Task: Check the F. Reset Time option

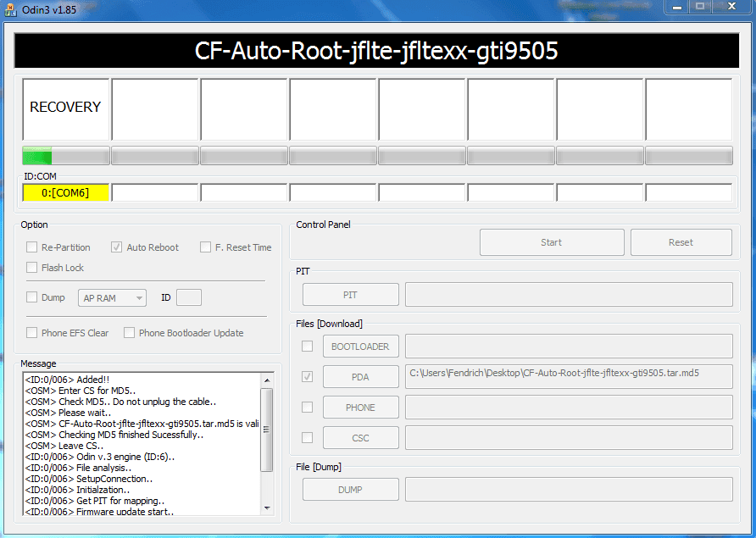Action: (205, 247)
